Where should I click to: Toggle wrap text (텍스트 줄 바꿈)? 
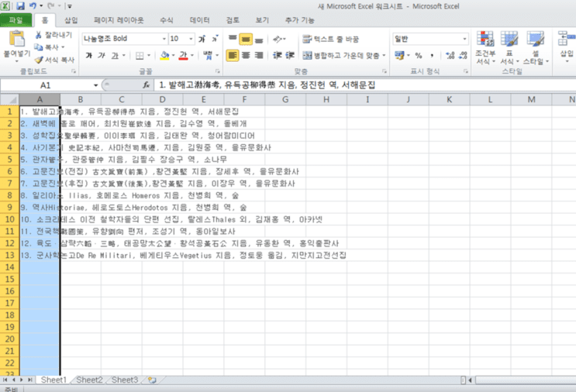[x=330, y=39]
